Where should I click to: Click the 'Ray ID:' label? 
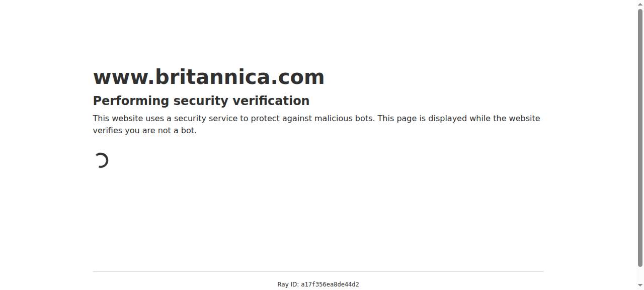click(288, 284)
